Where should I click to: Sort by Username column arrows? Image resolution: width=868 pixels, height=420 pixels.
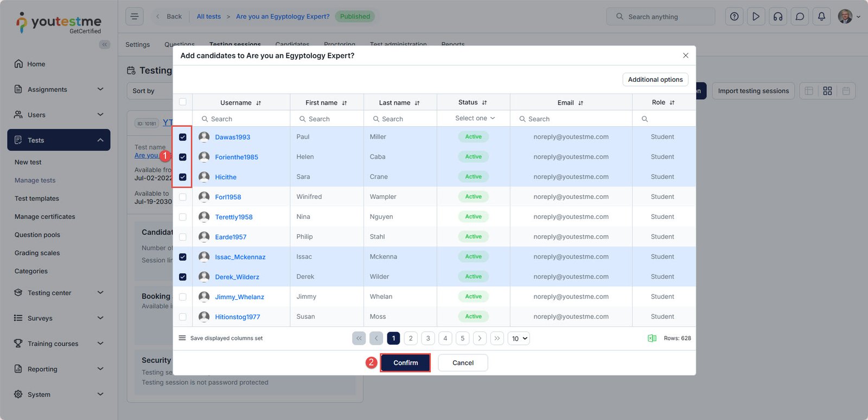pos(259,103)
